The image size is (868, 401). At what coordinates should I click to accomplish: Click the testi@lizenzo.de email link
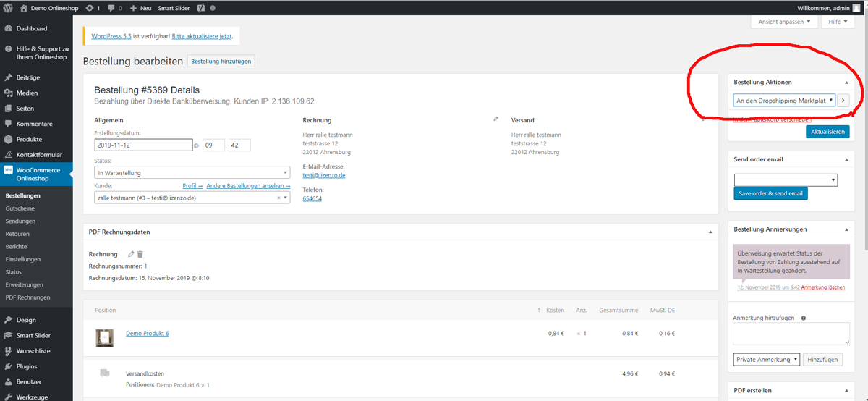[324, 175]
